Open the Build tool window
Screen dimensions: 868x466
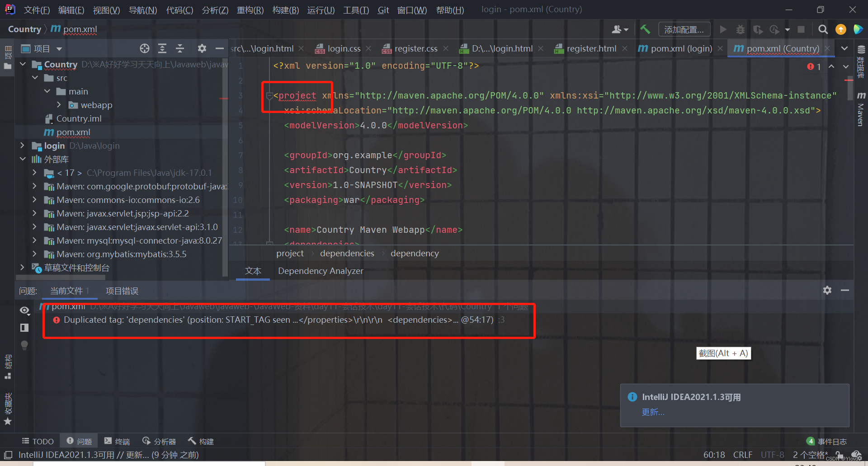coord(201,441)
